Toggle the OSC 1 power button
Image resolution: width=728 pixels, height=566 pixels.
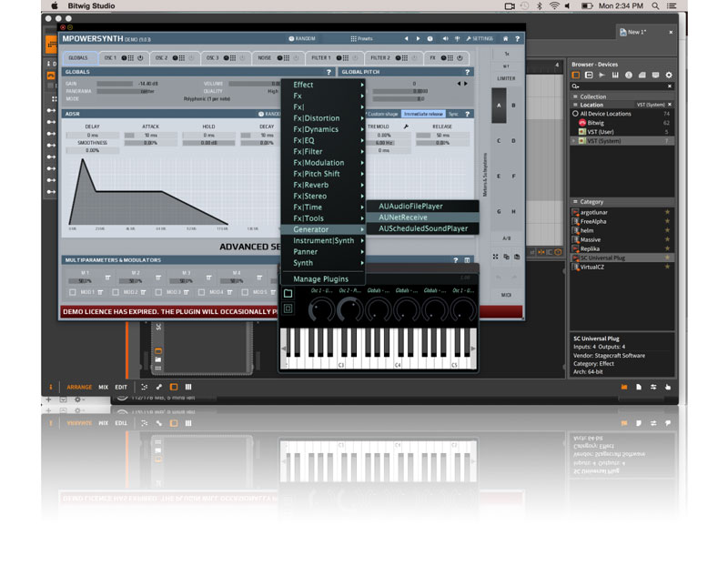click(x=140, y=58)
